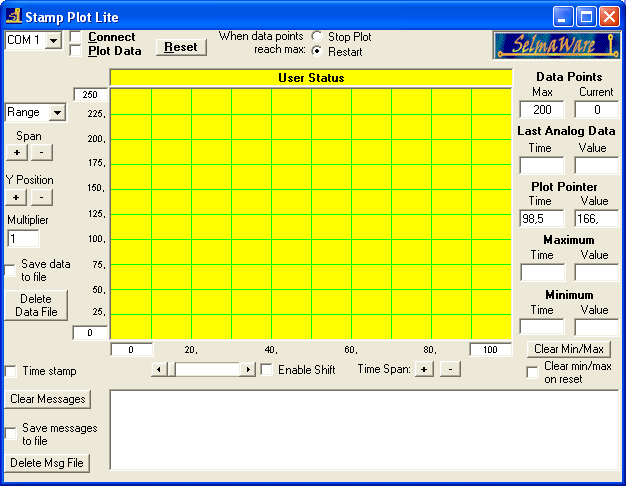626x486 pixels.
Task: Click the Stamp Plot Lite title bar icon
Action: [x=14, y=17]
